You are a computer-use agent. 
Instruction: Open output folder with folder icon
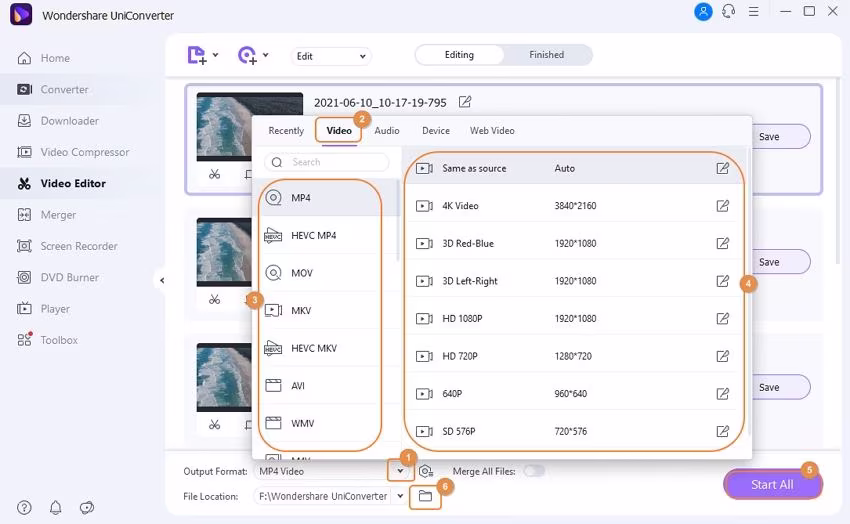click(426, 496)
